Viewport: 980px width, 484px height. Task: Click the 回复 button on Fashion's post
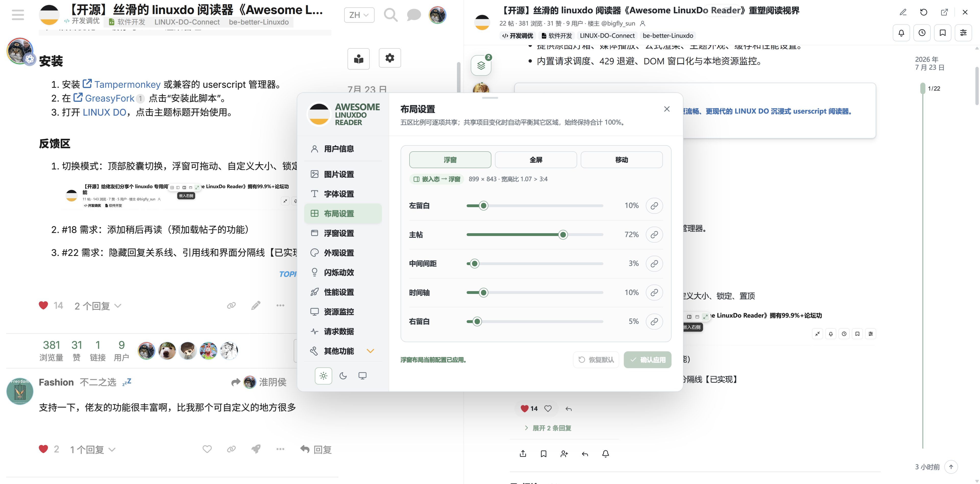click(316, 449)
